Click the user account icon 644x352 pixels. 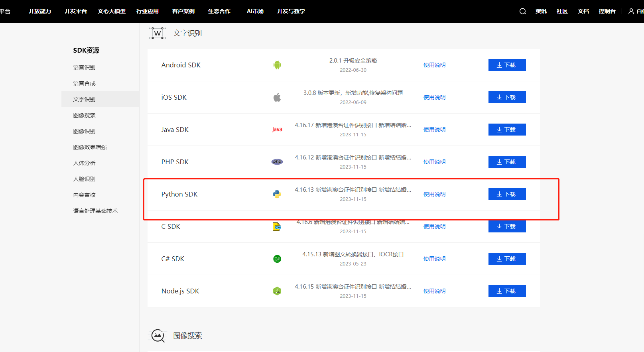[631, 11]
